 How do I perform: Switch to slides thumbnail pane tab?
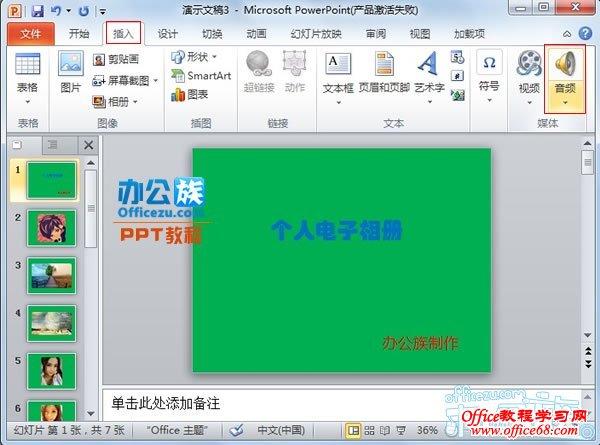pyautogui.click(x=18, y=145)
